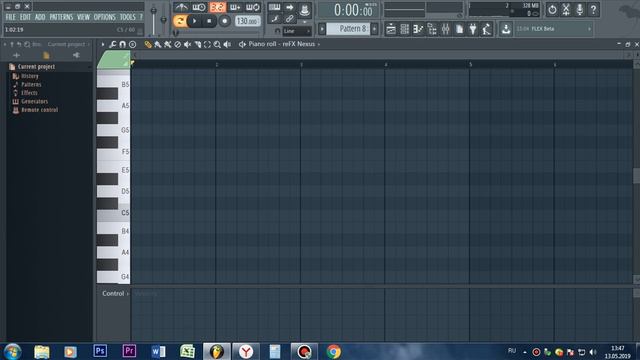Click the browser search magnifier icon
This screenshot has height=360, width=640.
click(27, 44)
